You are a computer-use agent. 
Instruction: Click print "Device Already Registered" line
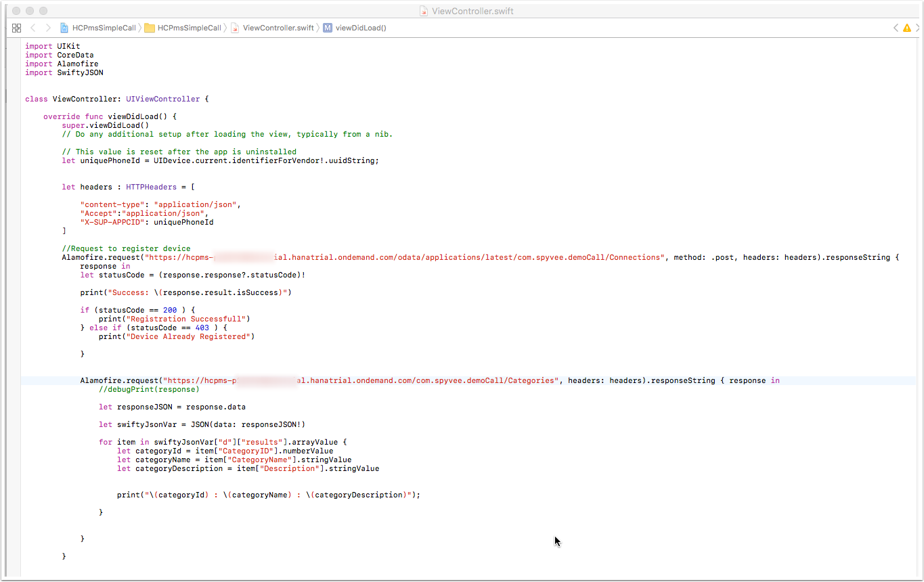click(x=177, y=336)
